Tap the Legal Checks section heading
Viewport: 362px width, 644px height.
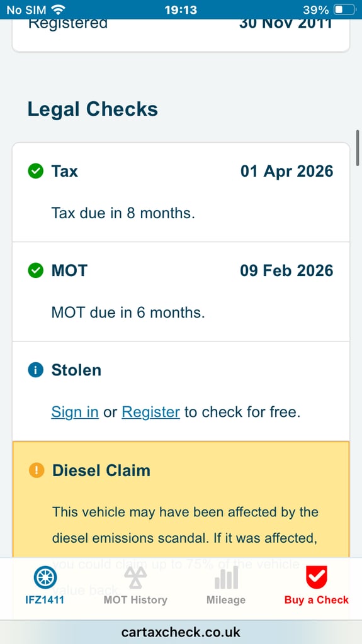93,109
